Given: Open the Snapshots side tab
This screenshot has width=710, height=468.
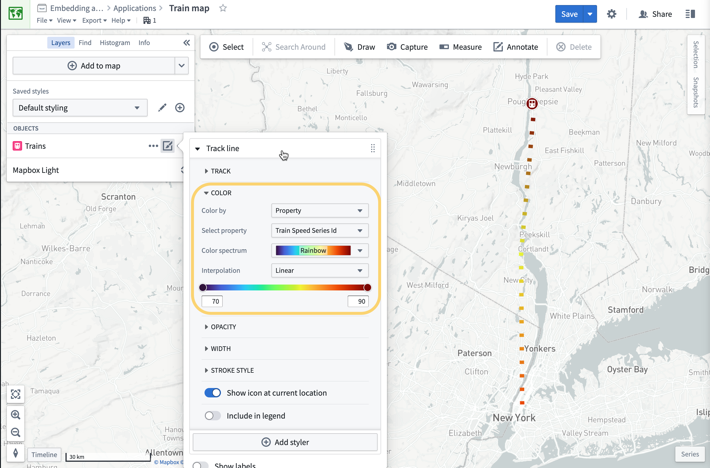Looking at the screenshot, I should point(696,92).
